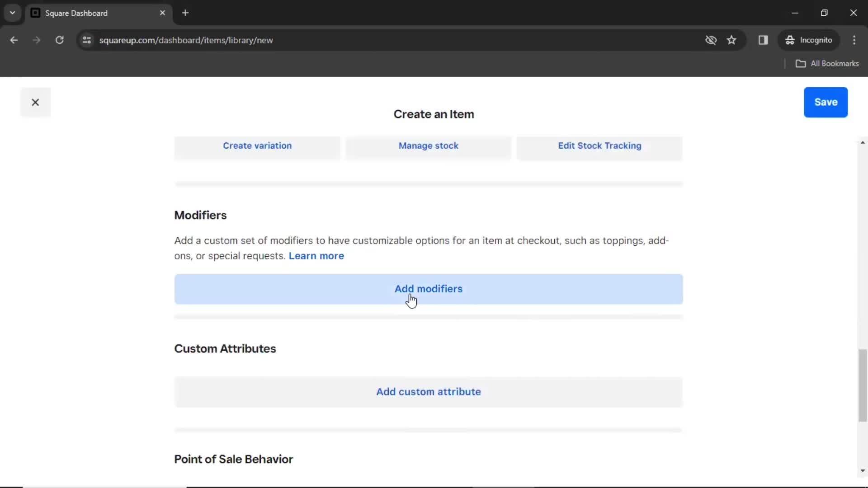Go forward in browser history
Viewport: 868px width, 488px height.
[x=37, y=40]
